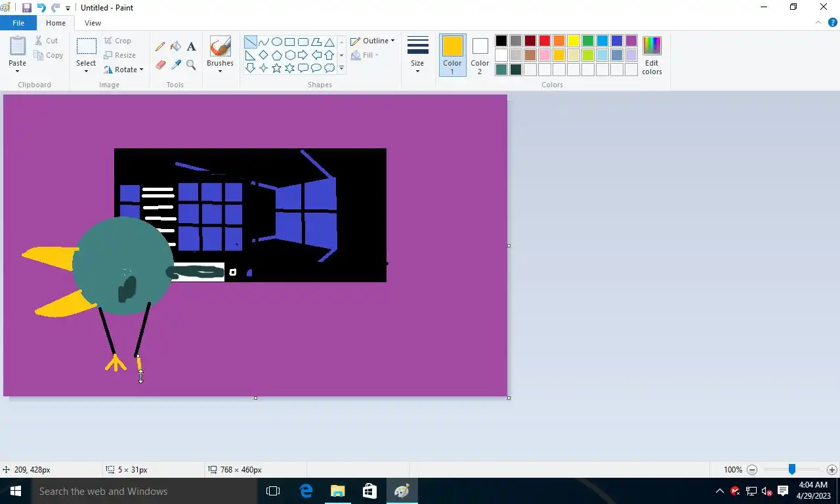
Task: Switch to the Home tab
Action: pos(56,23)
